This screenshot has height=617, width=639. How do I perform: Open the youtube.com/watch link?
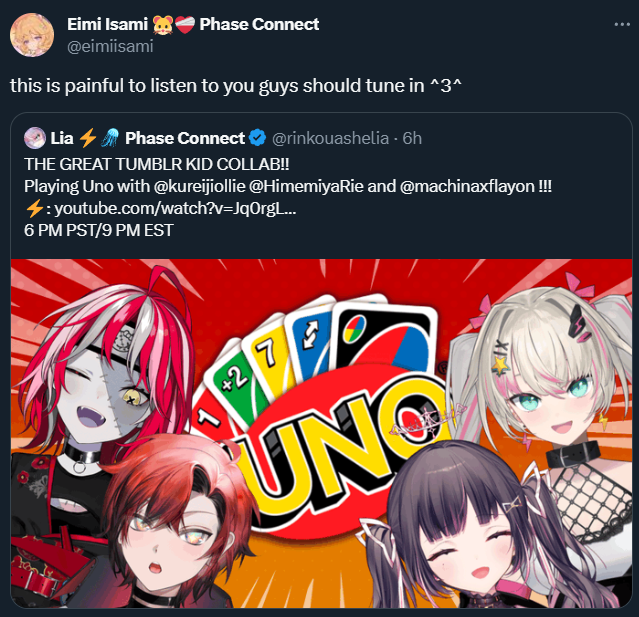[175, 209]
